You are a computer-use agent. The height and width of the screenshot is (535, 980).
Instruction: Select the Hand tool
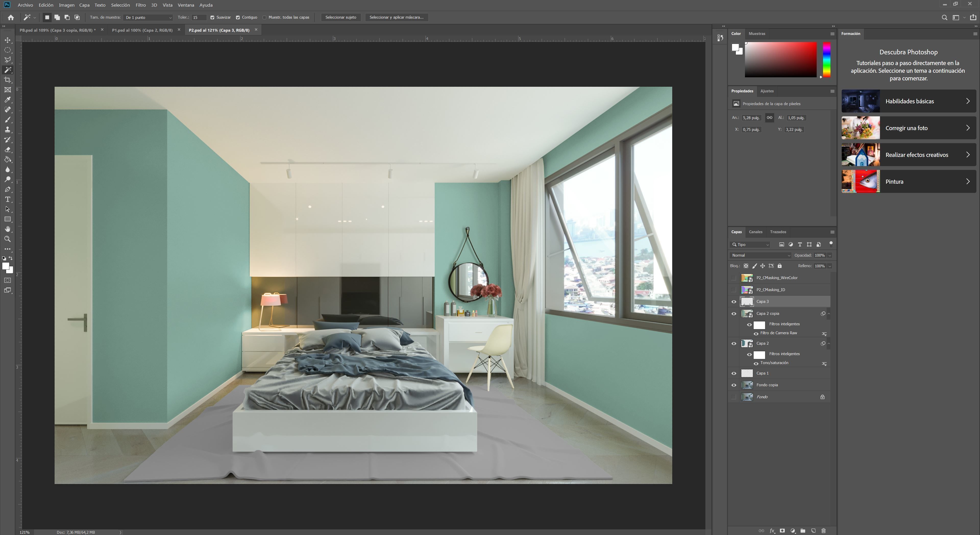(8, 229)
